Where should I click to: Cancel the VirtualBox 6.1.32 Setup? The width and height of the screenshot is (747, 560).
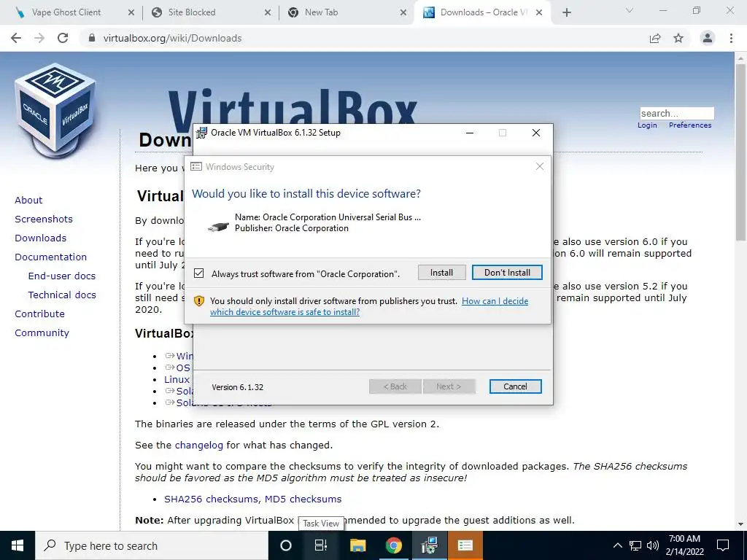pyautogui.click(x=515, y=386)
